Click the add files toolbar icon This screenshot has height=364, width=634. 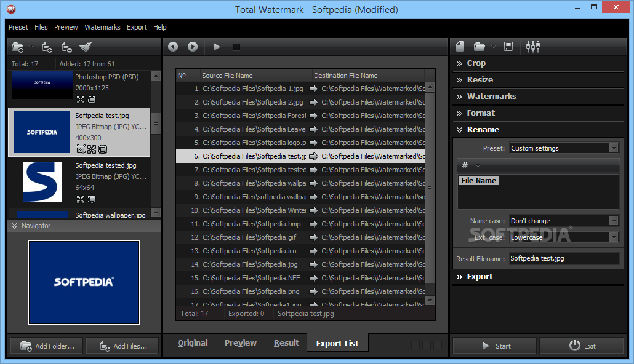point(47,47)
